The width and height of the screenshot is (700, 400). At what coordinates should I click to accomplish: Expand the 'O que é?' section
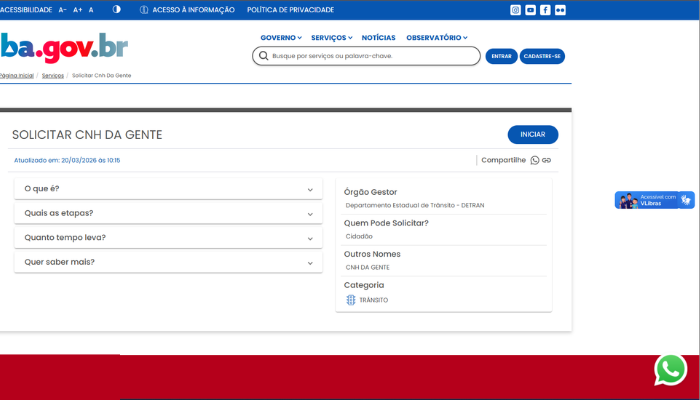(x=168, y=189)
